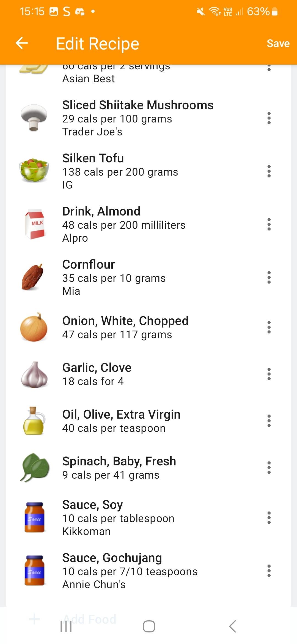The width and height of the screenshot is (297, 644).
Task: Open the Sauce, Gochujang ingredient entry
Action: coord(130,571)
